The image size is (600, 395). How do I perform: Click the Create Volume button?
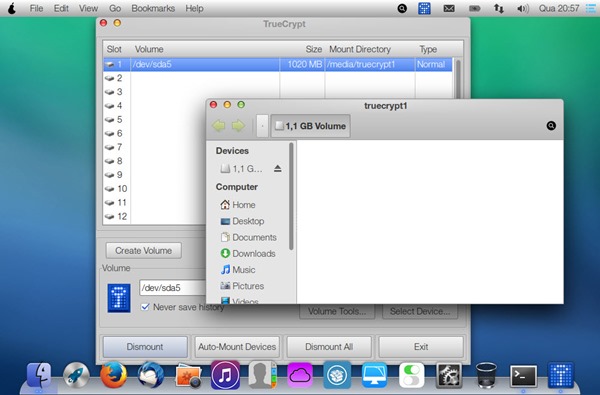[x=143, y=250]
